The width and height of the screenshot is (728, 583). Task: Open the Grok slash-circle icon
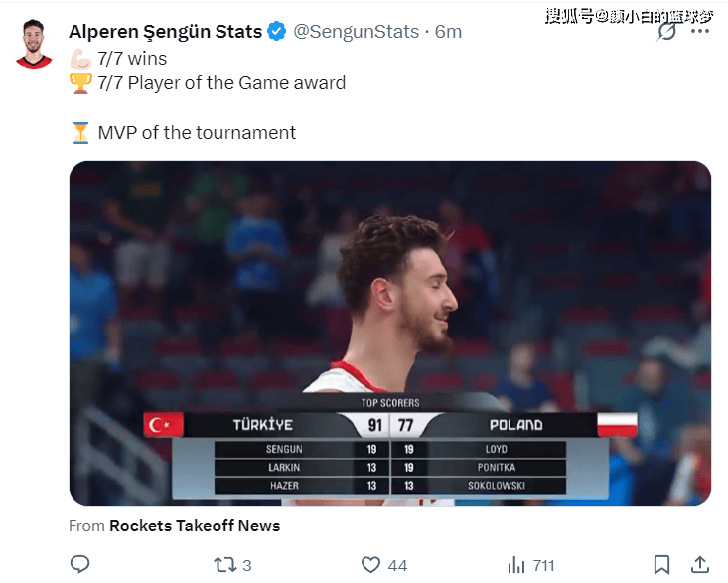tap(666, 32)
